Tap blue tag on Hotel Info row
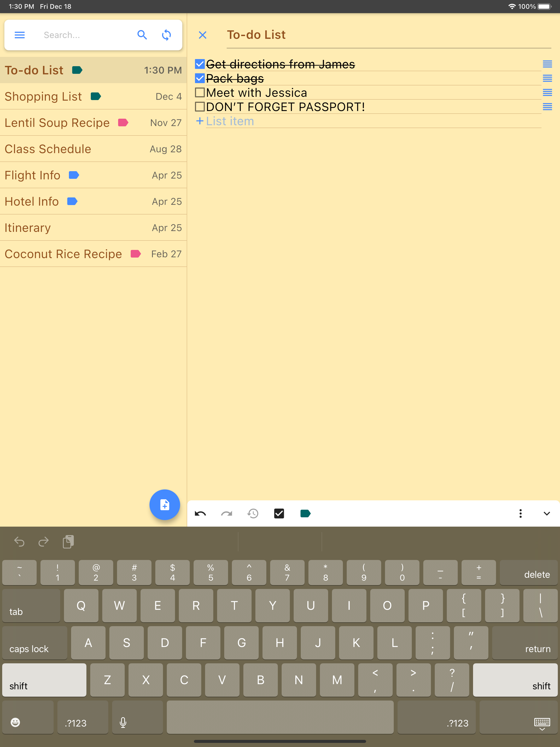560x747 pixels. coord(72,201)
